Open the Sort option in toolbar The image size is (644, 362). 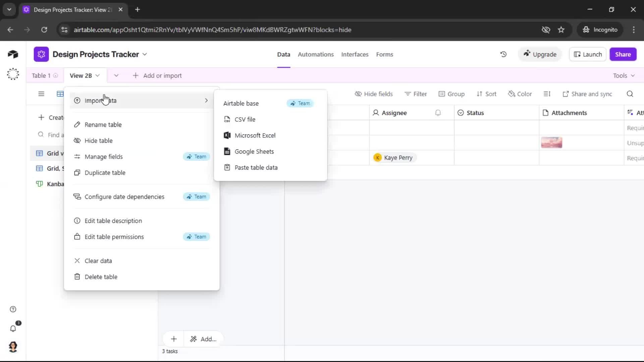pyautogui.click(x=486, y=94)
